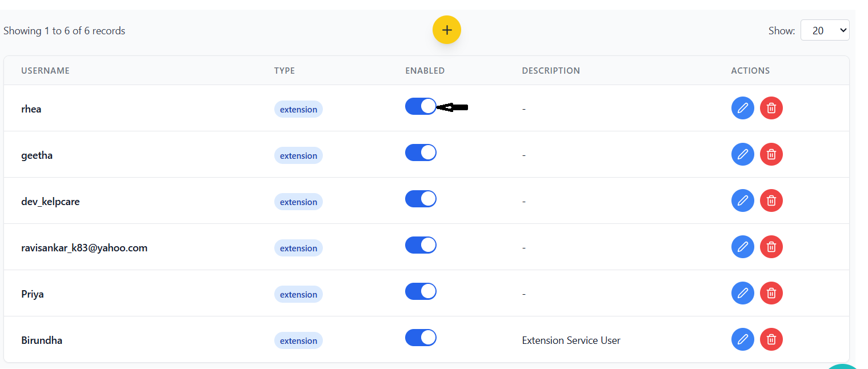Toggle enabled switch for dev_kelpcare

(x=421, y=199)
